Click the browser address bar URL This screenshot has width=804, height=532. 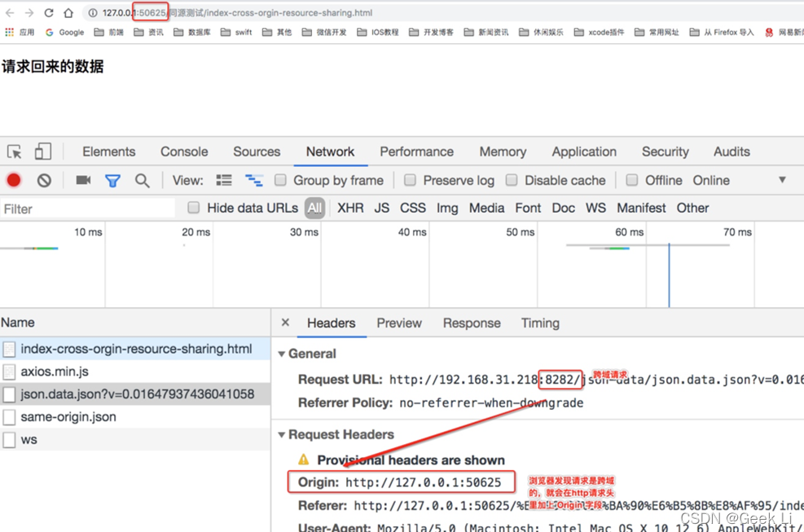[237, 13]
